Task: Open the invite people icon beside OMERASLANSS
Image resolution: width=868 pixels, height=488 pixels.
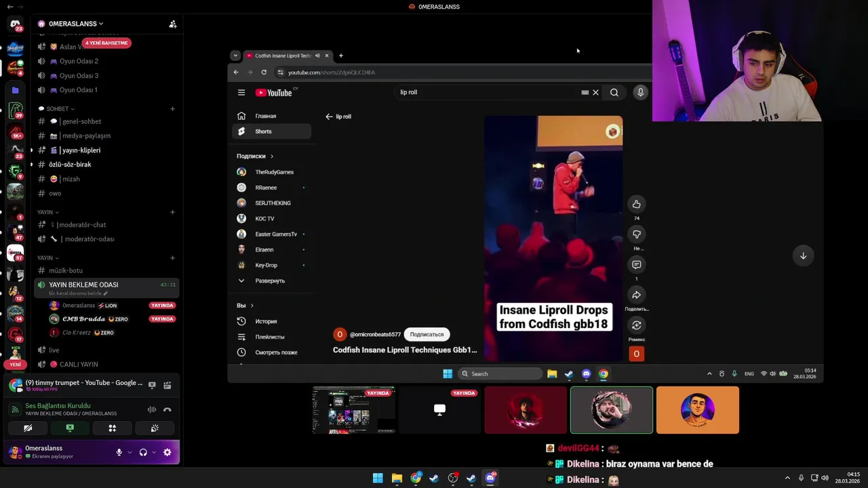Action: (173, 24)
